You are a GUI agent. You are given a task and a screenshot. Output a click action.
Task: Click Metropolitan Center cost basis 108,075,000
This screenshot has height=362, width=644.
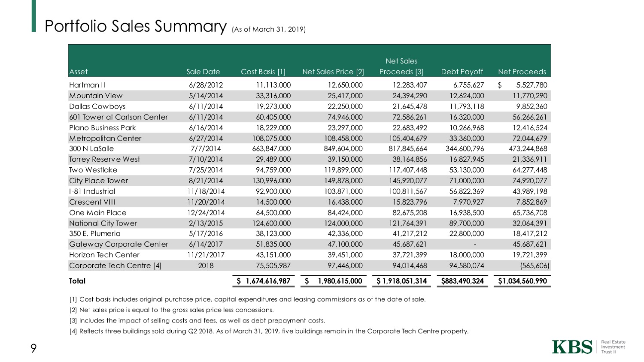pos(271,138)
